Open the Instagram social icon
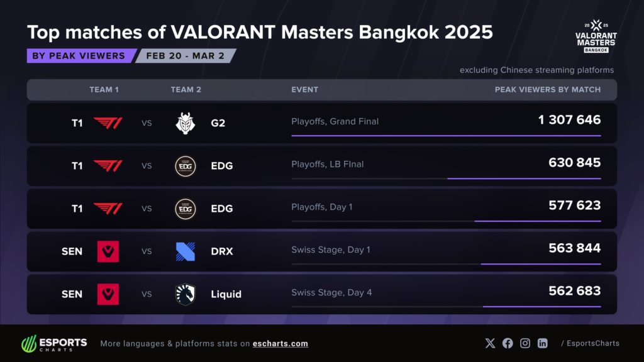 [x=525, y=344]
